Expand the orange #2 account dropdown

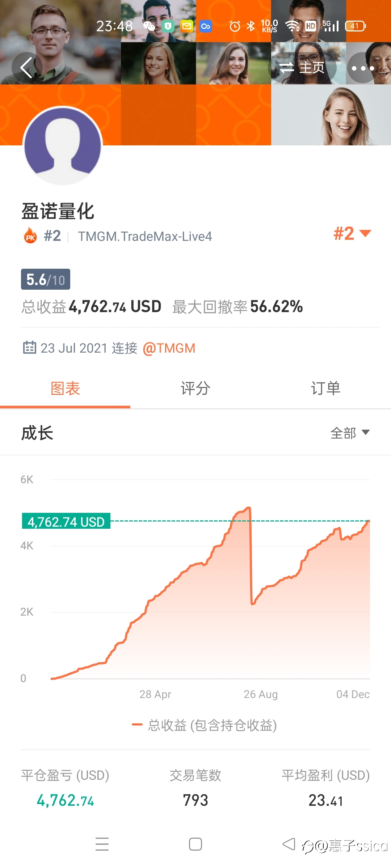352,233
